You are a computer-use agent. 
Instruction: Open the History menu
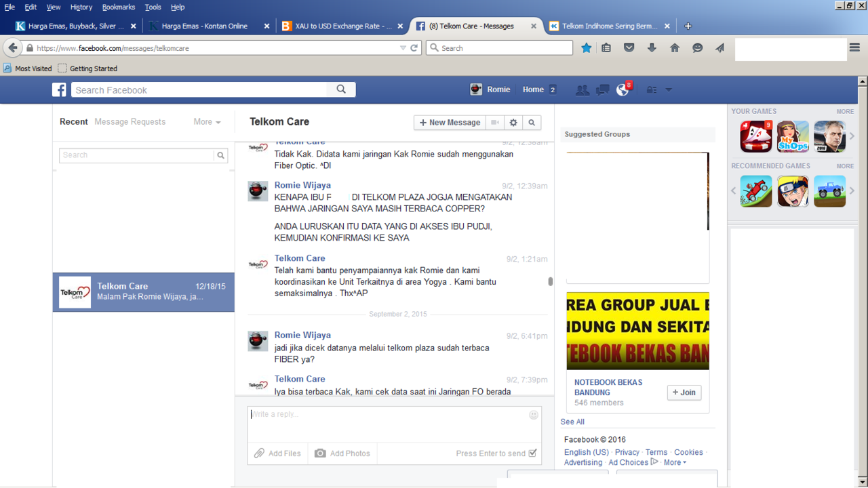[x=81, y=7]
